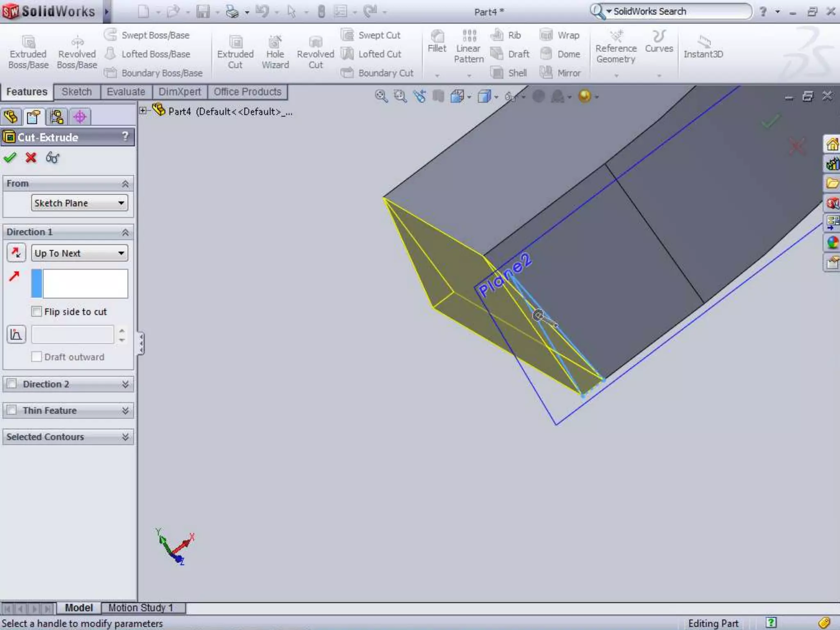Click the Reverse Direction arrow button

(x=16, y=252)
